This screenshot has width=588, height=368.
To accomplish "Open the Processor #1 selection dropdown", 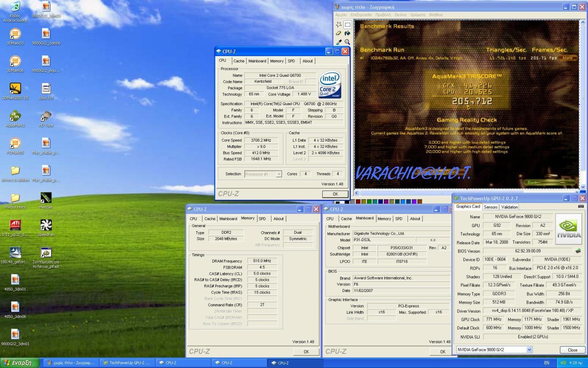I will 279,174.
